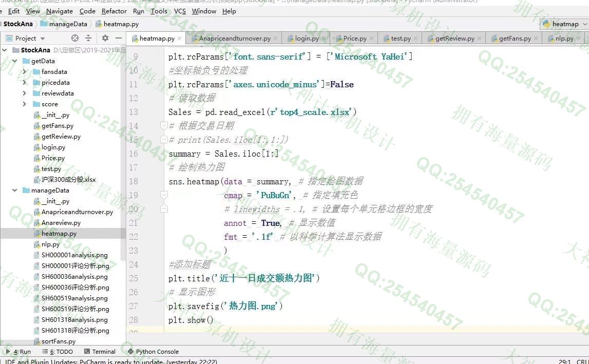Screen dimensions: 589x364
Task: Click the file icon beside SH601318analysis.png
Action: click(x=36, y=320)
